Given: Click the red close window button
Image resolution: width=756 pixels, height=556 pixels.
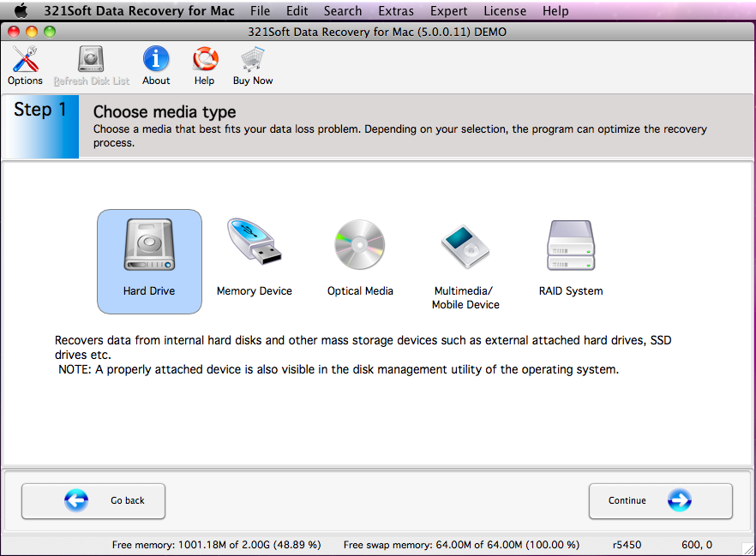Looking at the screenshot, I should 14,32.
